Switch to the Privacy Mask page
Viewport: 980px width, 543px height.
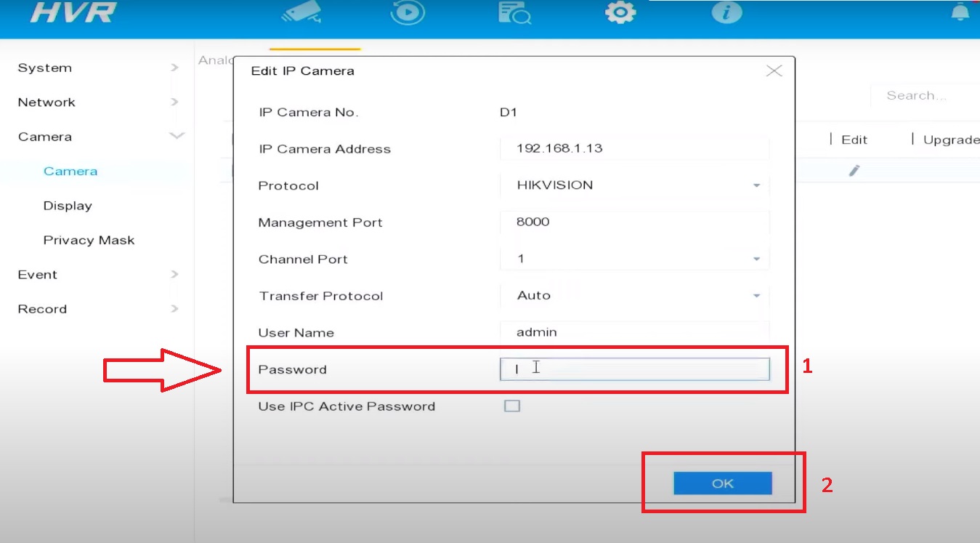coord(89,240)
